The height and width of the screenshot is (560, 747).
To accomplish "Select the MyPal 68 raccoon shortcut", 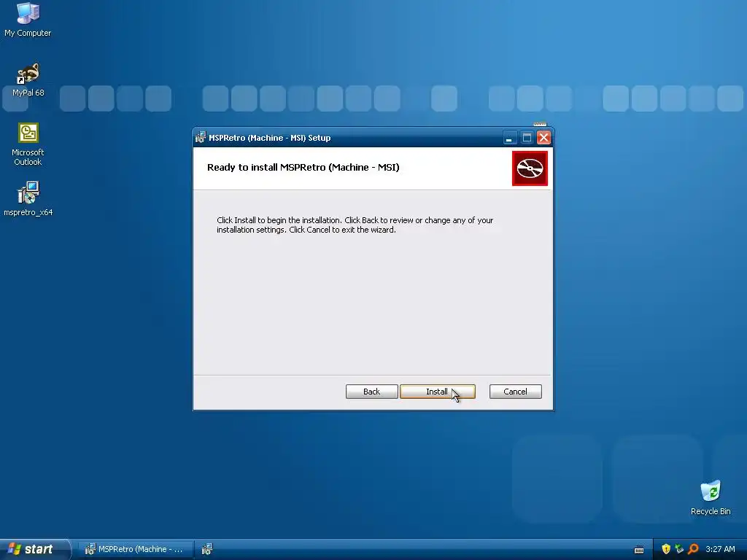I will click(x=28, y=80).
